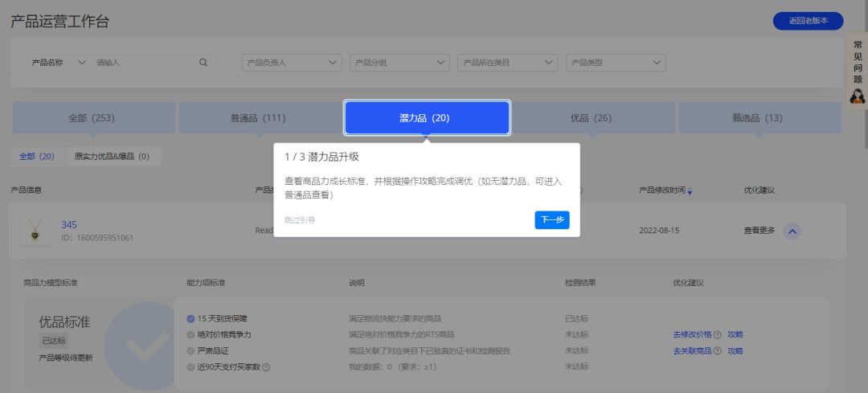The width and height of the screenshot is (868, 393).
Task: Select the 潜力品 (20) tab
Action: tap(427, 118)
